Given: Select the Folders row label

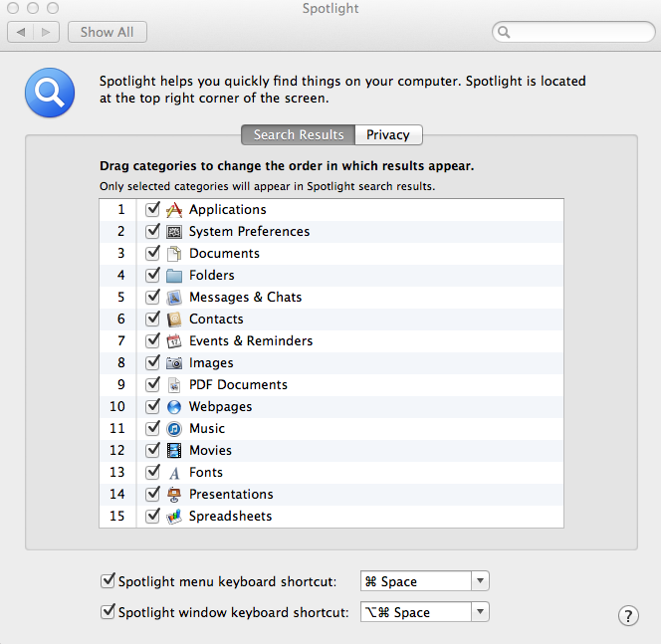Looking at the screenshot, I should pos(212,275).
